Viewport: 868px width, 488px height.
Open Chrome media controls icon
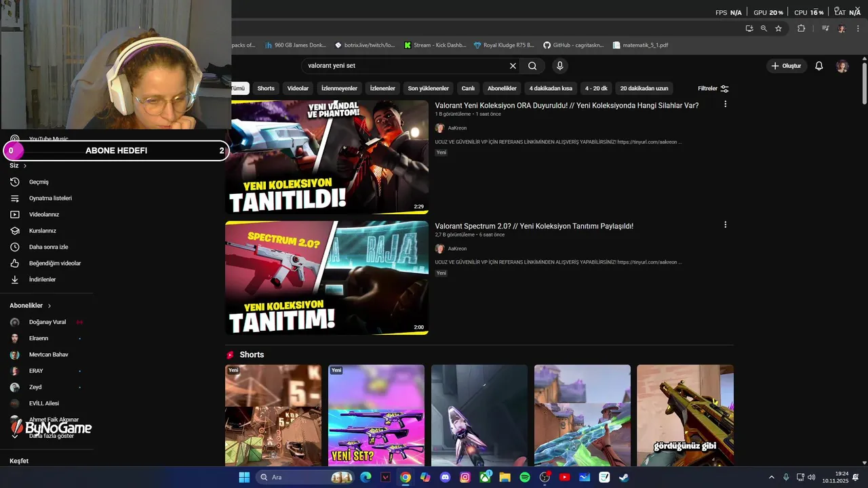825,28
